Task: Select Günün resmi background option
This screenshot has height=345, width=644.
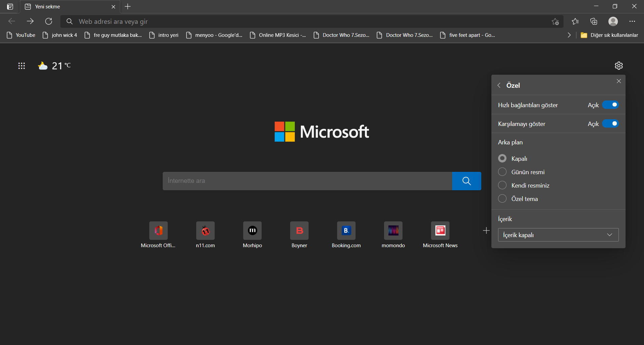Action: [x=502, y=172]
